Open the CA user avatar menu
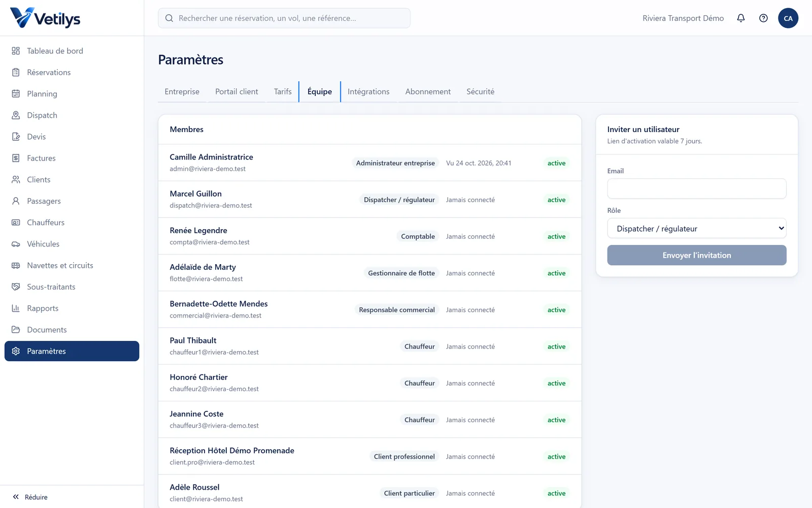 coord(788,18)
